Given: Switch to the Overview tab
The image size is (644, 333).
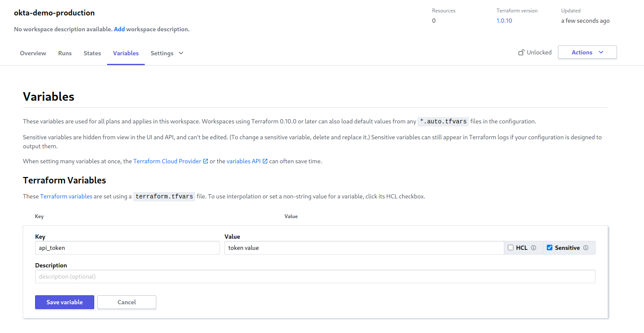Looking at the screenshot, I should [33, 53].
